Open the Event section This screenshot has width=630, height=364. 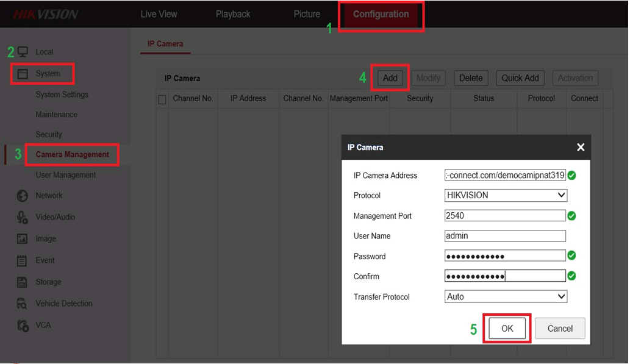point(45,260)
